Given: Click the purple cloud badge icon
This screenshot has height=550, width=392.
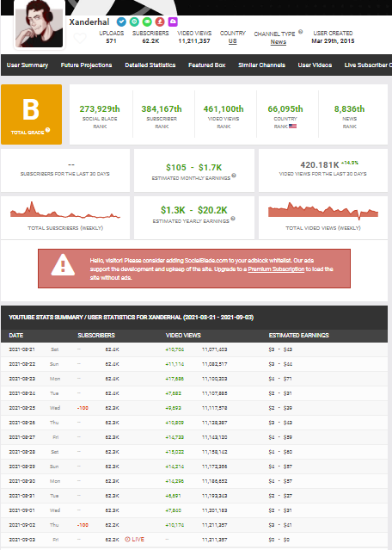Looking at the screenshot, I should (173, 22).
